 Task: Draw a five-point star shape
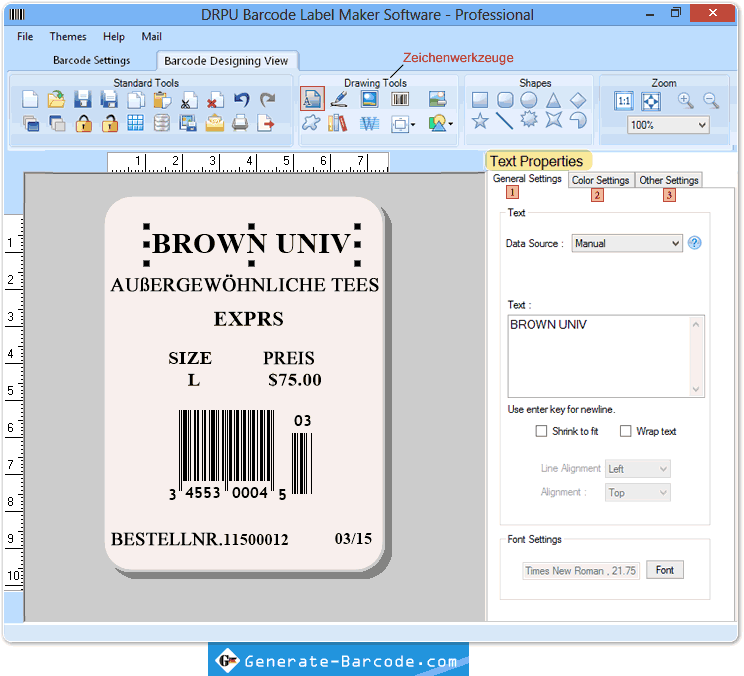point(480,120)
